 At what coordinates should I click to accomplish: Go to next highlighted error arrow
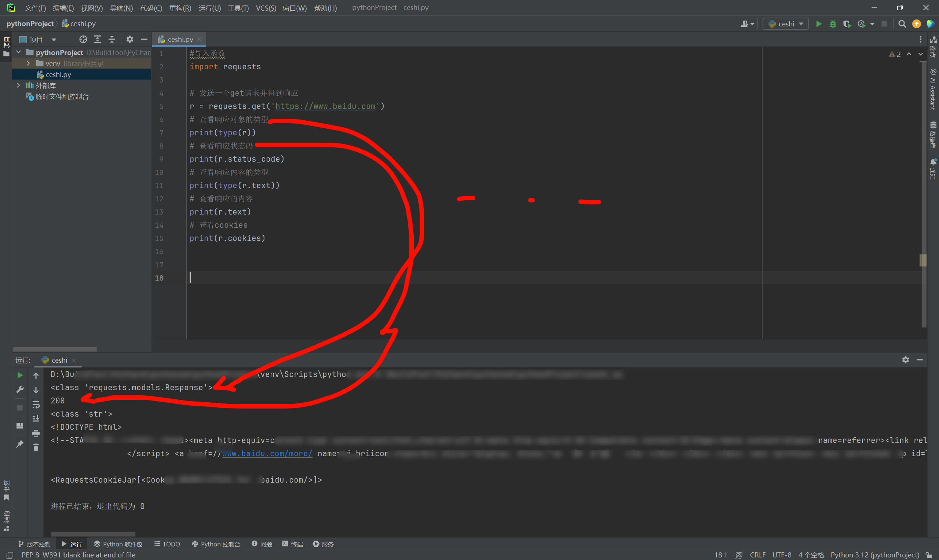tap(921, 54)
